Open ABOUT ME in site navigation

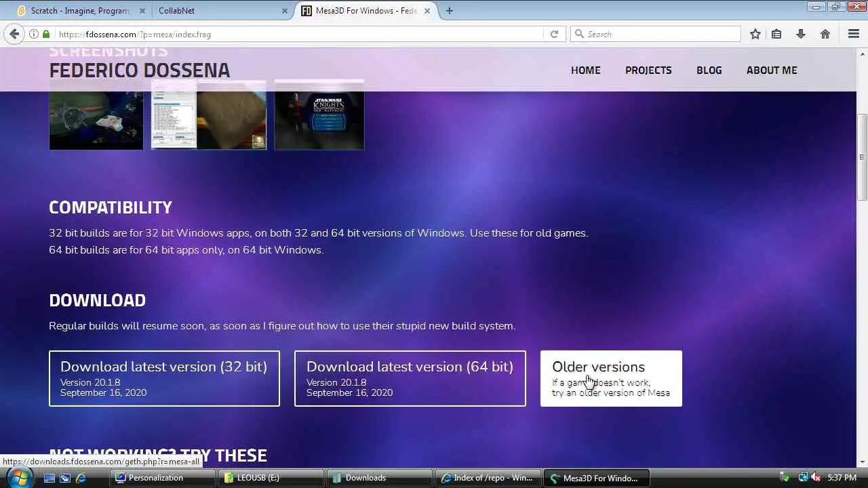click(x=772, y=70)
